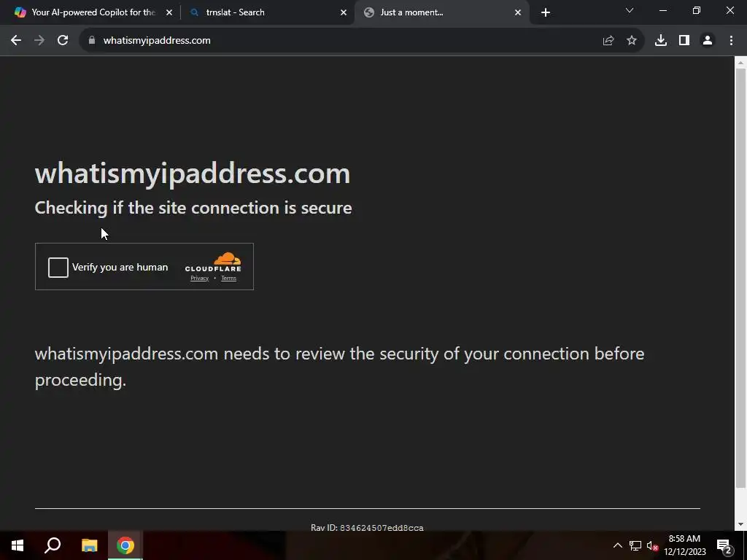The image size is (747, 560).
Task: Show hidden system tray icons
Action: [x=617, y=545]
